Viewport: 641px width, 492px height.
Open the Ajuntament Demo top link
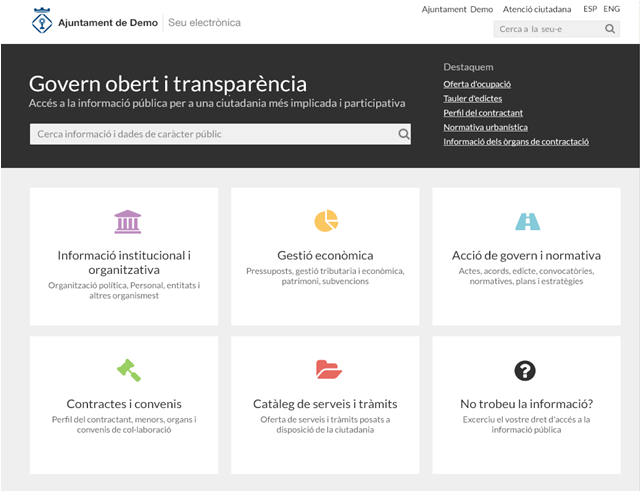point(457,9)
